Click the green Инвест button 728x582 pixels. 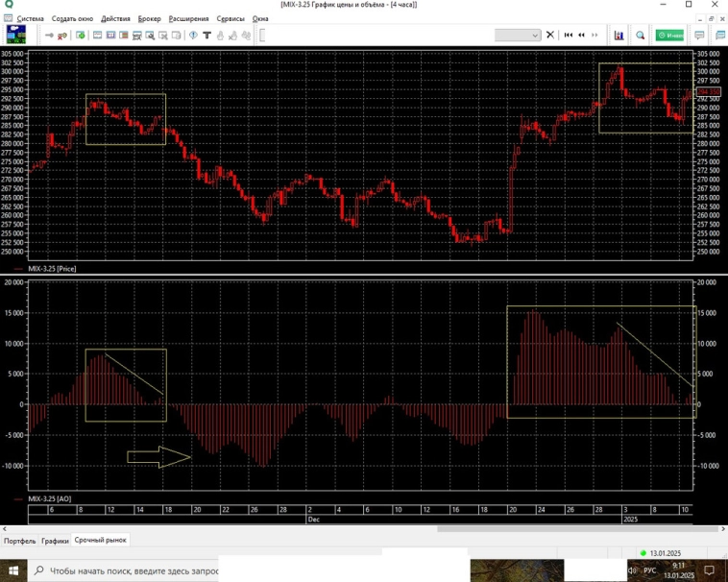click(x=670, y=36)
